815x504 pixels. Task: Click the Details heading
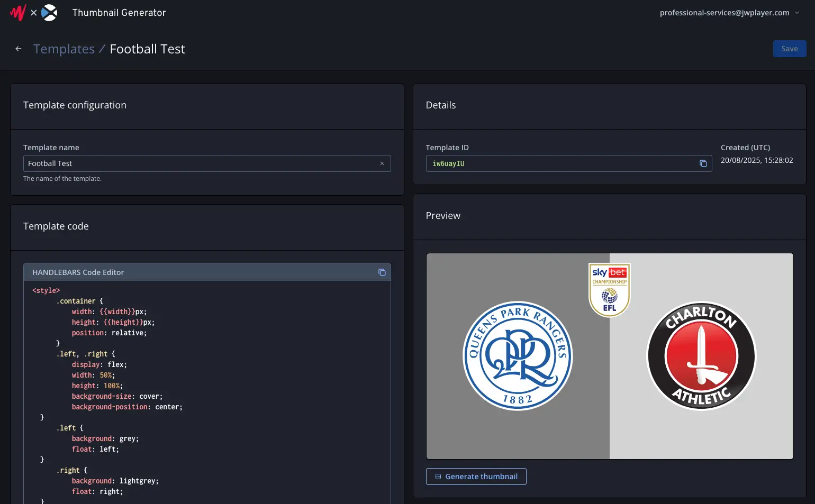coord(441,105)
